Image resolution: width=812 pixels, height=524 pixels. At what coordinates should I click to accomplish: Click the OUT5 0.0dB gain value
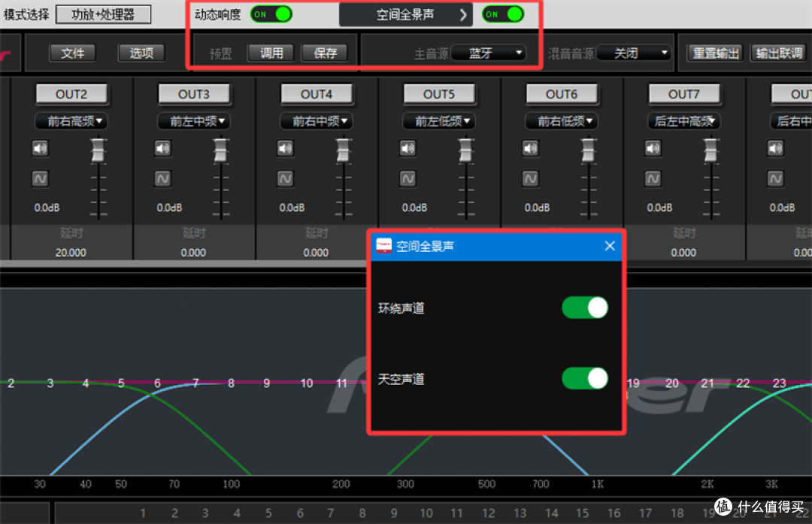[415, 207]
